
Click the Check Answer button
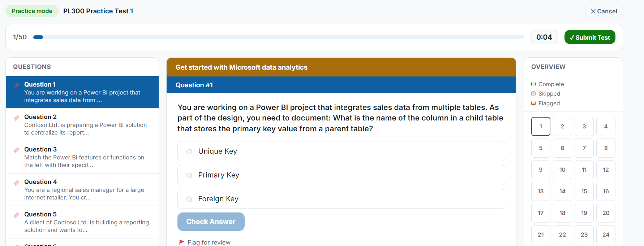211,221
